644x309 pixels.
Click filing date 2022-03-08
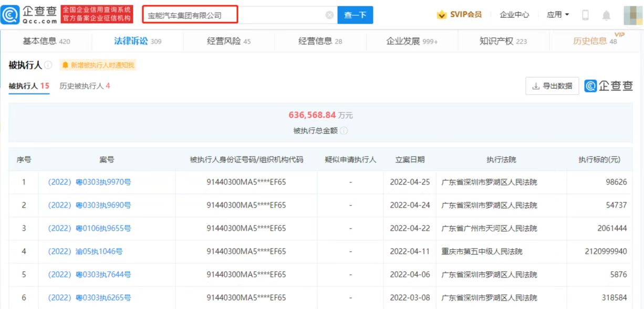click(410, 298)
